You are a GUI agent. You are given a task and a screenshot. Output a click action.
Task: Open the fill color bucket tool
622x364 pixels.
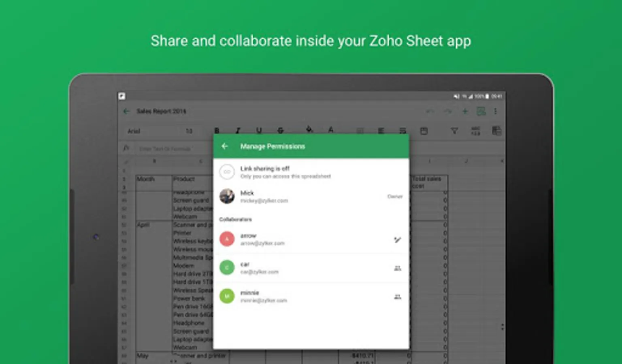click(309, 129)
